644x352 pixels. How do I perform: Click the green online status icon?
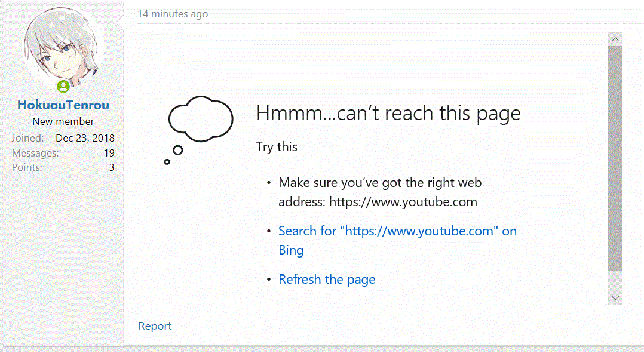pos(63,87)
